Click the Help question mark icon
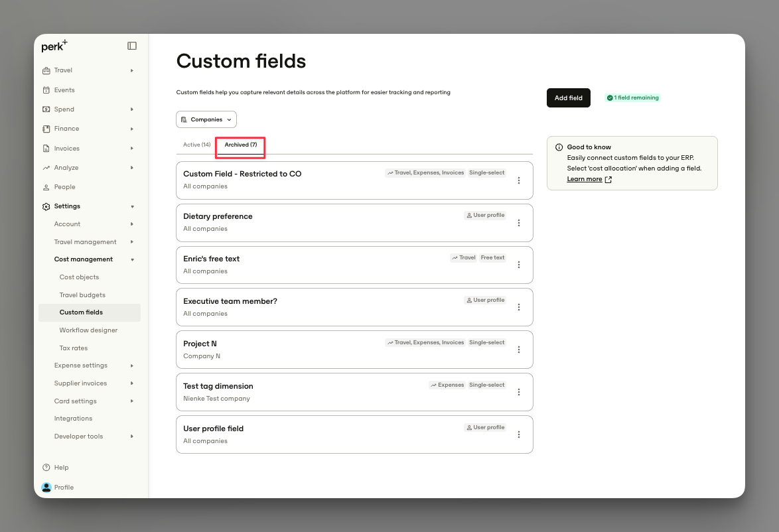Image resolution: width=779 pixels, height=532 pixels. [46, 468]
